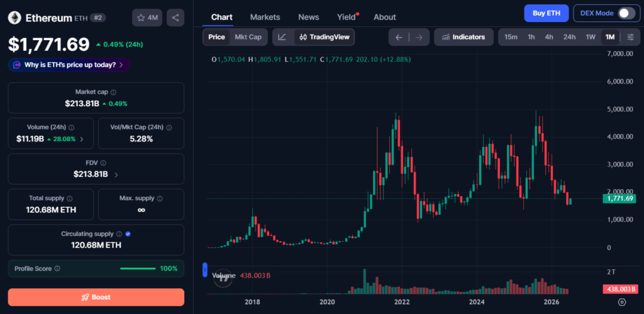
Task: Open chart settings sliders icon
Action: (630, 37)
